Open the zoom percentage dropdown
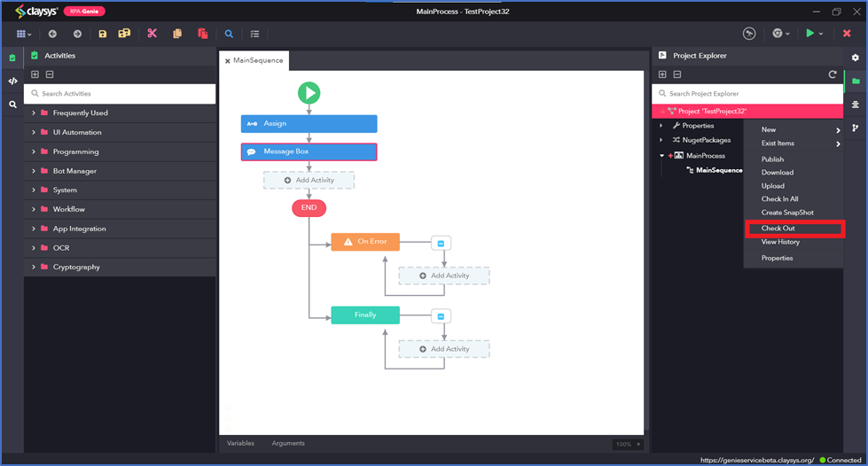 [628, 444]
